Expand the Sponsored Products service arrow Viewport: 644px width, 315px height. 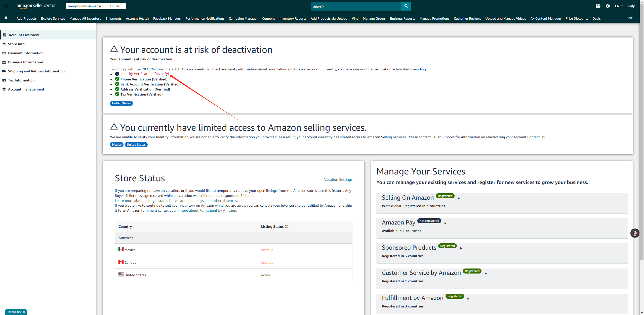(461, 248)
